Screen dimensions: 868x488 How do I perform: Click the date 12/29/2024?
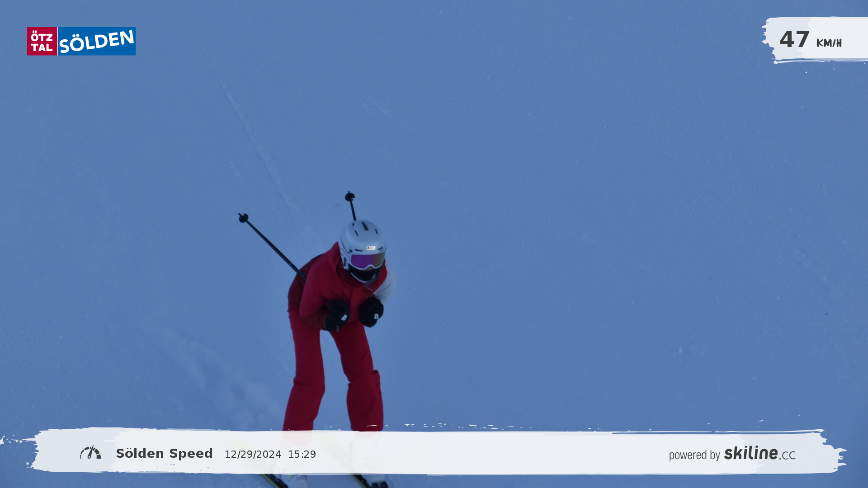point(253,454)
